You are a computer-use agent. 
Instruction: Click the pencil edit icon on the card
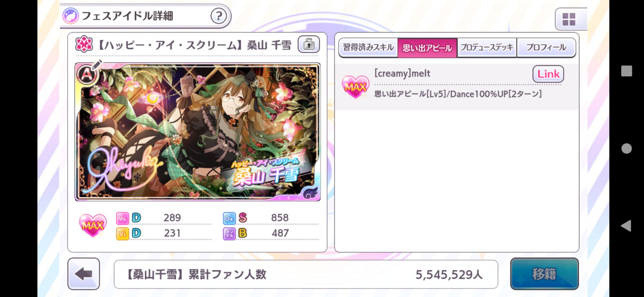tap(97, 64)
